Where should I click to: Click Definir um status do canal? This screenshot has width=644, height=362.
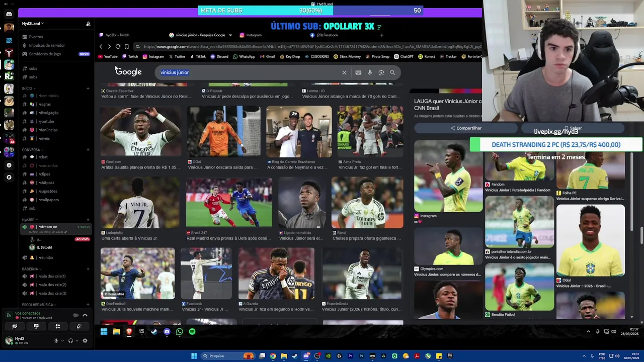click(x=47, y=232)
